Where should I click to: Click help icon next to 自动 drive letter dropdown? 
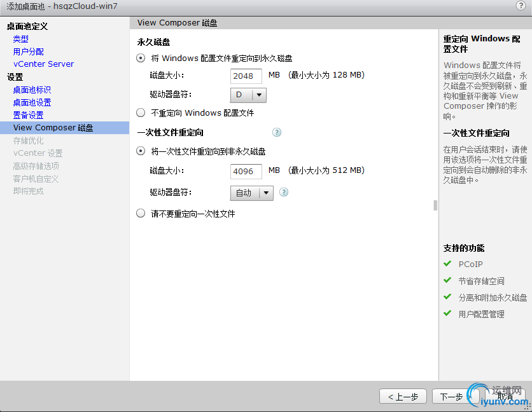[x=284, y=192]
